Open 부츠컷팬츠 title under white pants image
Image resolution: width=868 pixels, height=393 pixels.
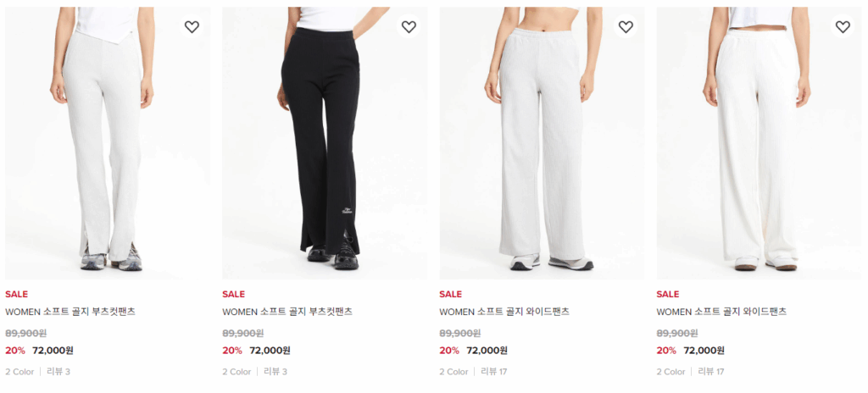[x=70, y=312]
